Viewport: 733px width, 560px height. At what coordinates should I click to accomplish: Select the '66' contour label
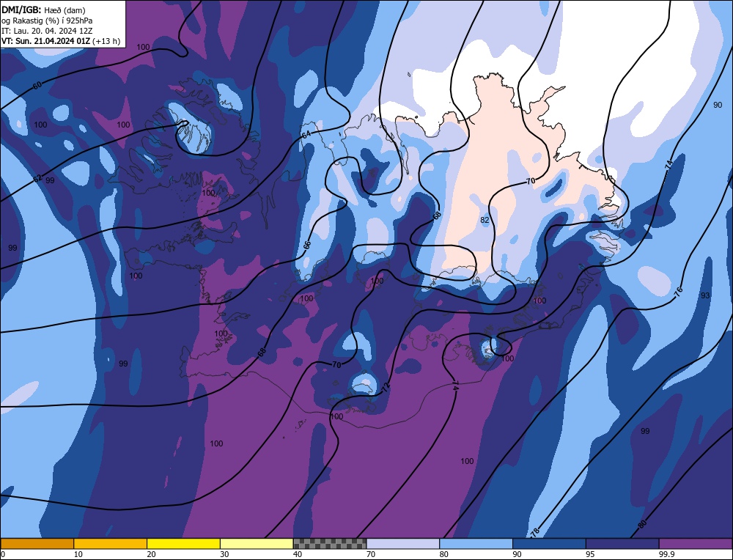point(306,245)
